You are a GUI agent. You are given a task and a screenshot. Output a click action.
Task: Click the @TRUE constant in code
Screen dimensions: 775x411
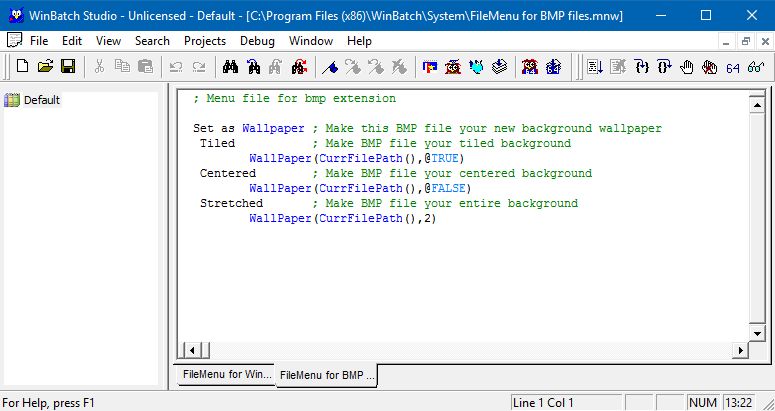(x=441, y=159)
